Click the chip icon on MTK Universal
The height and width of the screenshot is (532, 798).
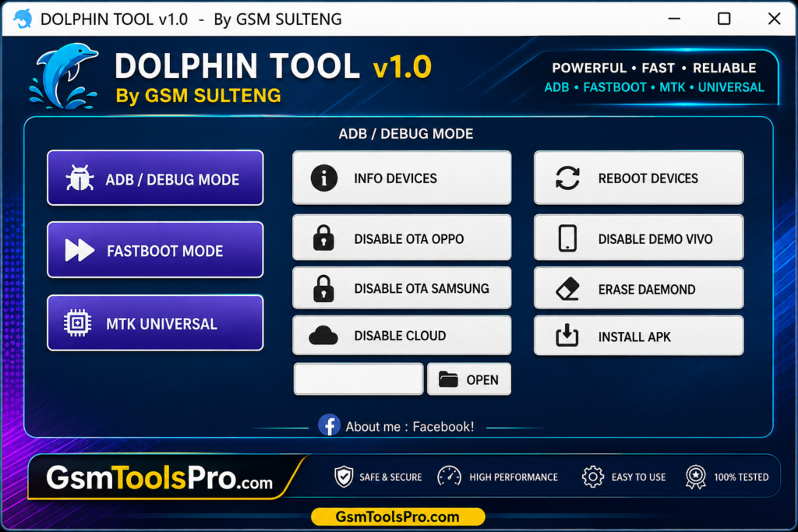(77, 323)
